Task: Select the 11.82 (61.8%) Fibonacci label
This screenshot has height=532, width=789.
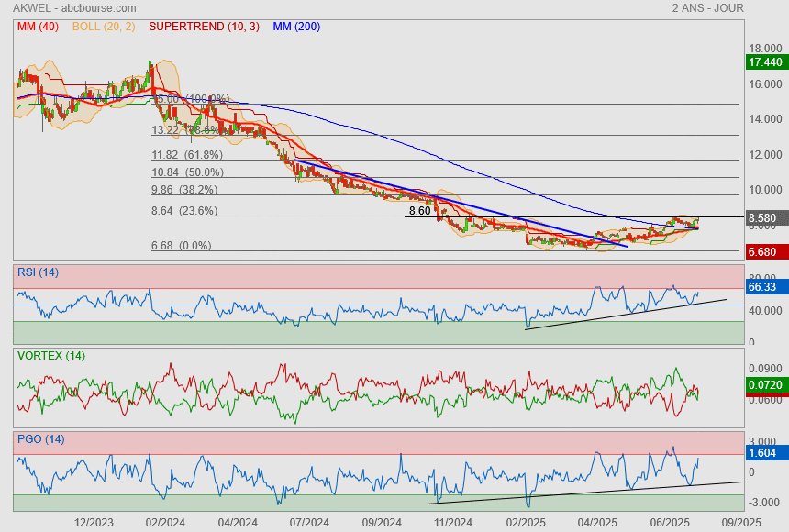Action: click(187, 155)
